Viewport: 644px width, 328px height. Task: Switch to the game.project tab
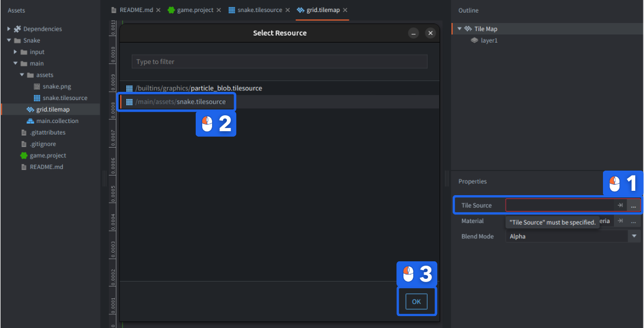(195, 10)
